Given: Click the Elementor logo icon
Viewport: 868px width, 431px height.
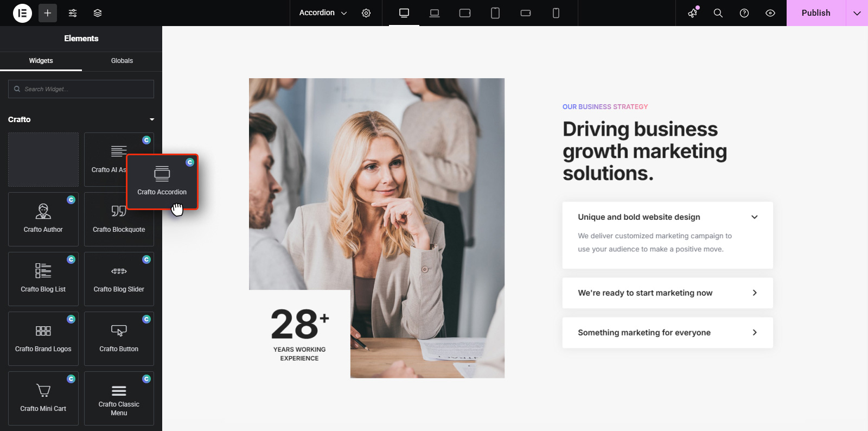Looking at the screenshot, I should coord(22,13).
